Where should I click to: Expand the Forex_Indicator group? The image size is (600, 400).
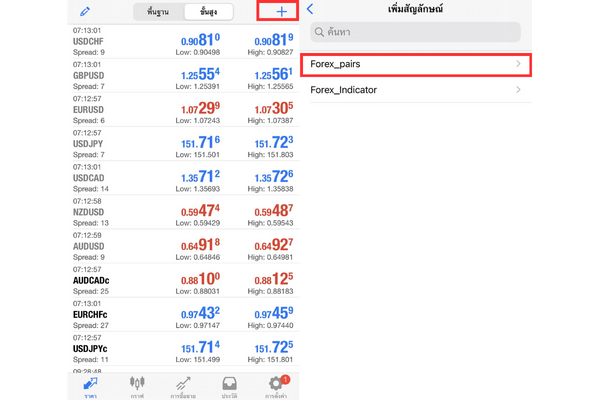coord(413,91)
